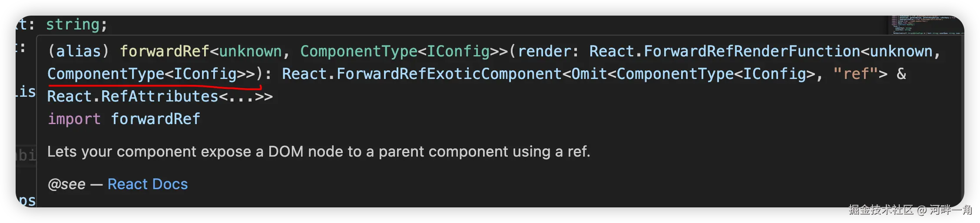
Task: Click the "Lets your component expose" description
Action: [x=318, y=152]
